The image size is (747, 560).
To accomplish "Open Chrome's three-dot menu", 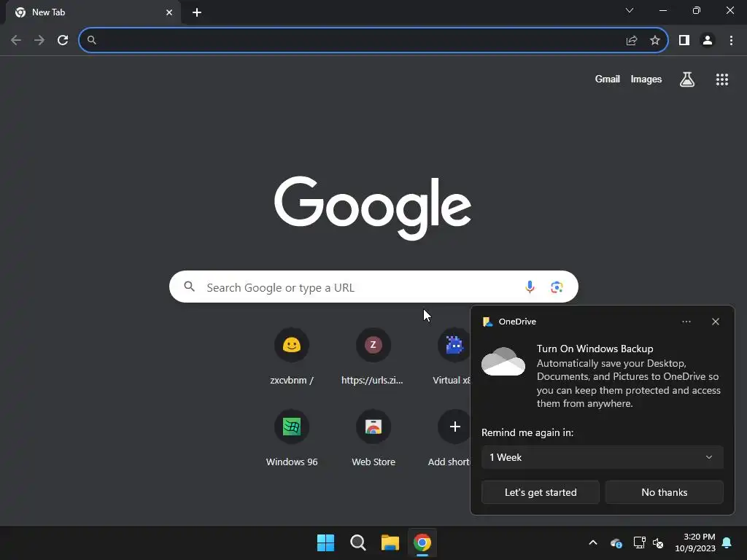I will [x=731, y=41].
